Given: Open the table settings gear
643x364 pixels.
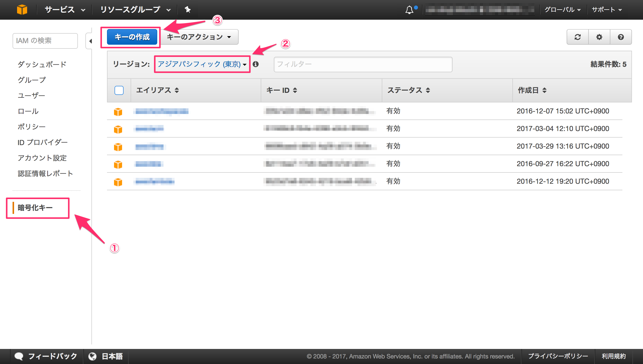Looking at the screenshot, I should (599, 37).
